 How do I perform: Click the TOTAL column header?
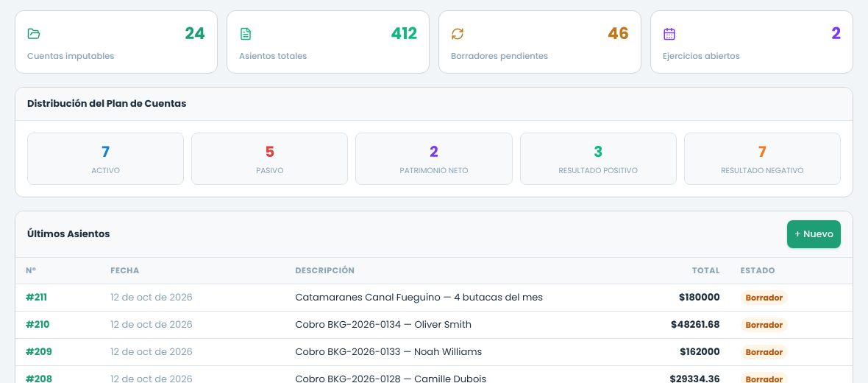coord(706,270)
